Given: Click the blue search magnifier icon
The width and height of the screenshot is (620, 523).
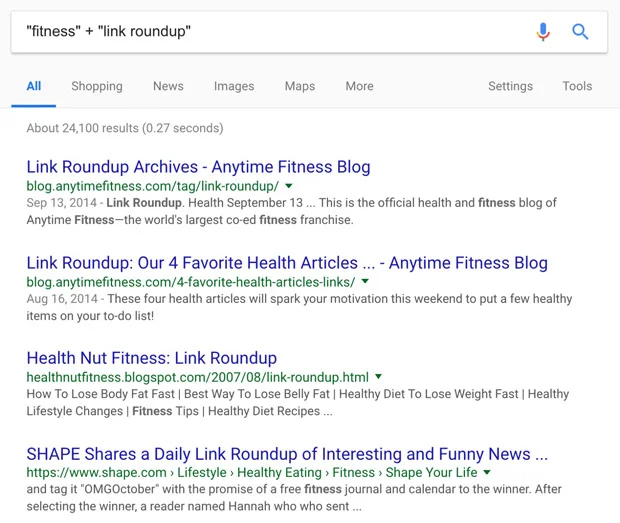Looking at the screenshot, I should (x=580, y=32).
